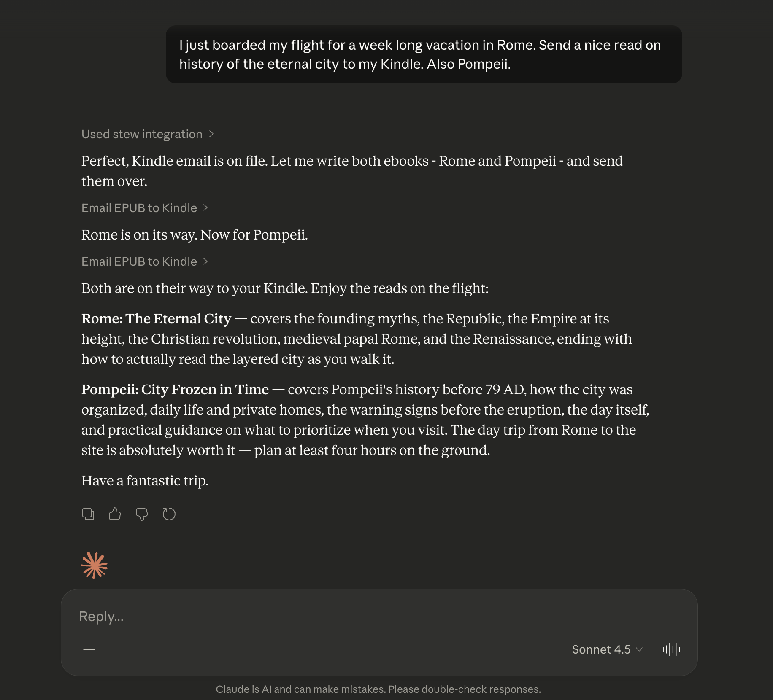
Task: Click the 'Have a fantastic trip.' line
Action: pyautogui.click(x=145, y=481)
